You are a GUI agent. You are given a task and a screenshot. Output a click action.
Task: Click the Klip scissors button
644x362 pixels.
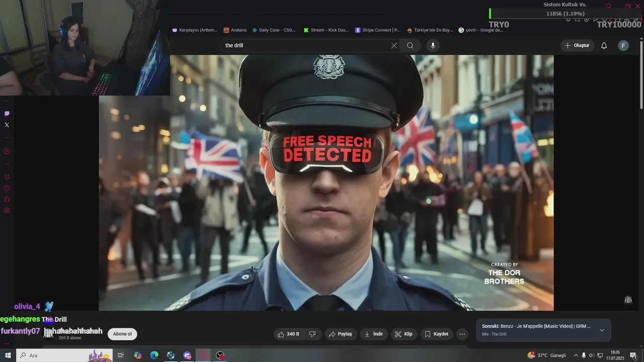(404, 334)
